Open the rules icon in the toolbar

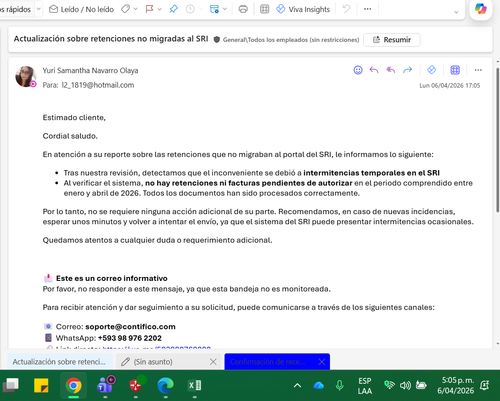214,9
